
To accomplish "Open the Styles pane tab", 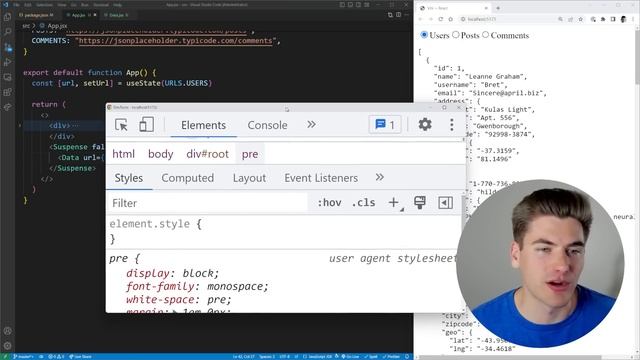I will tap(129, 178).
